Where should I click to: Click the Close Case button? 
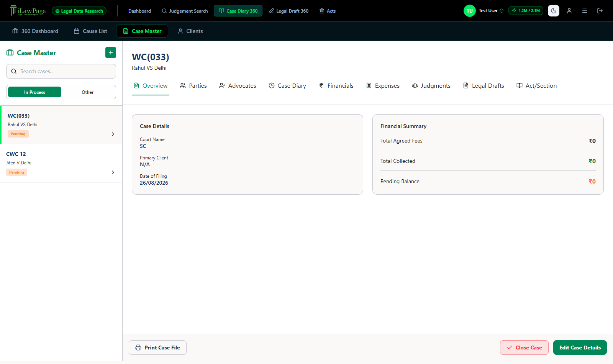point(524,348)
